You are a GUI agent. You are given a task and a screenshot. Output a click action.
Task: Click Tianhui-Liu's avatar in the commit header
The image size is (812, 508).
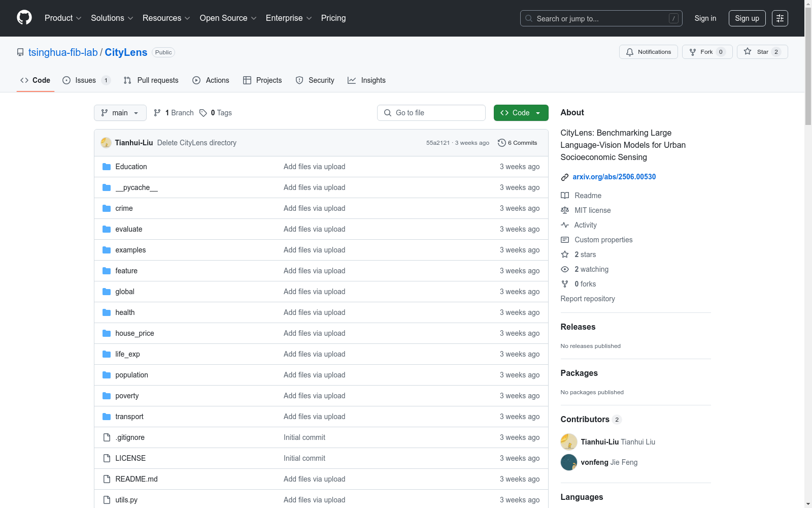click(106, 143)
